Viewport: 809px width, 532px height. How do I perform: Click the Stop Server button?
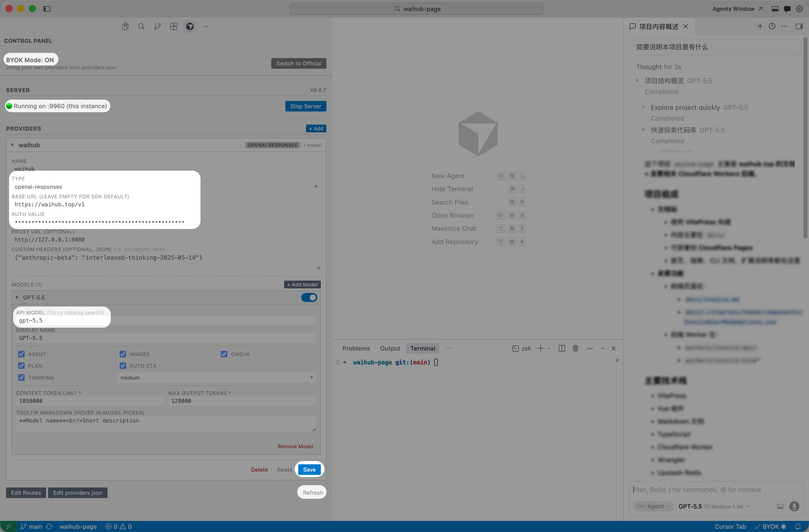click(306, 106)
